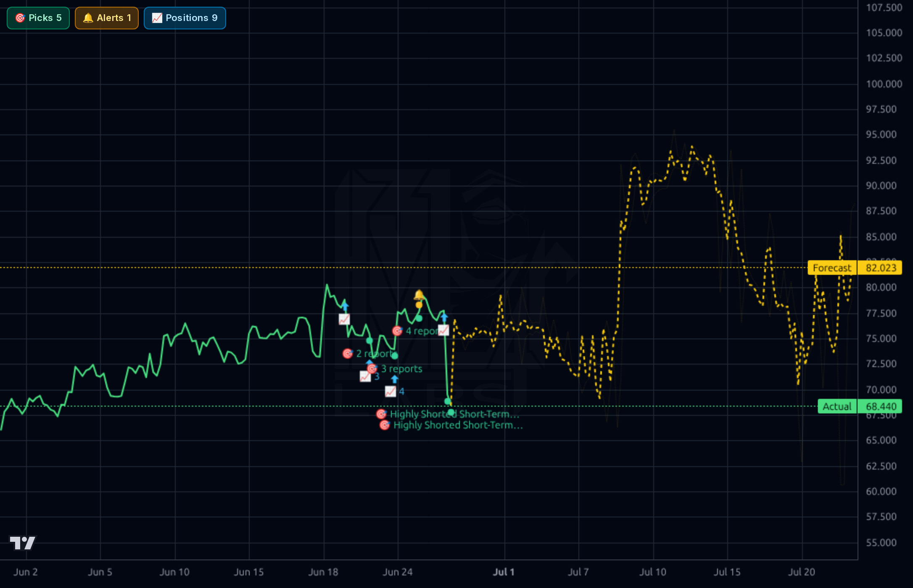Screen dimensions: 913x588
Task: Click the Jul 1 date label
Action: 504,572
